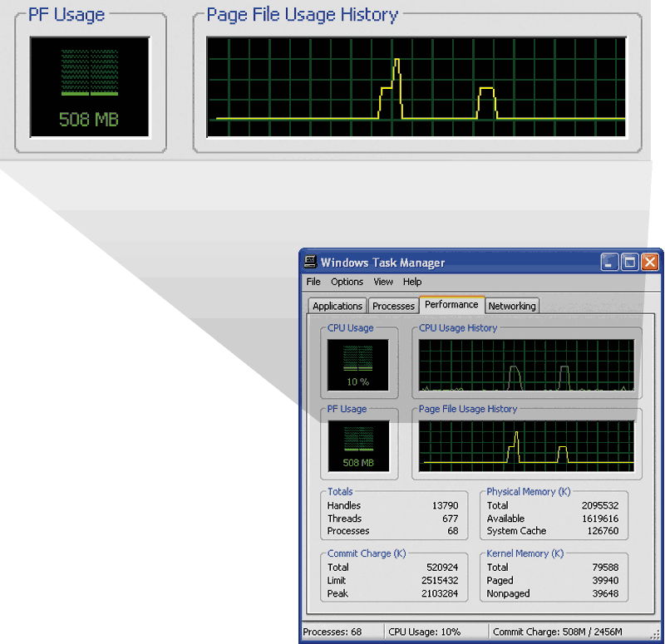Open the View menu
Image resolution: width=665 pixels, height=644 pixels.
tap(382, 282)
